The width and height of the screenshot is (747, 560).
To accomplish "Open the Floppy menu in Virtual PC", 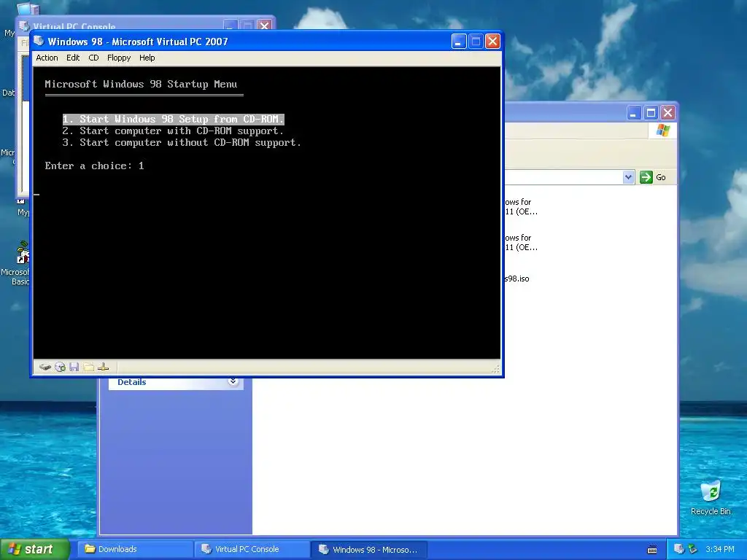I will tap(119, 58).
